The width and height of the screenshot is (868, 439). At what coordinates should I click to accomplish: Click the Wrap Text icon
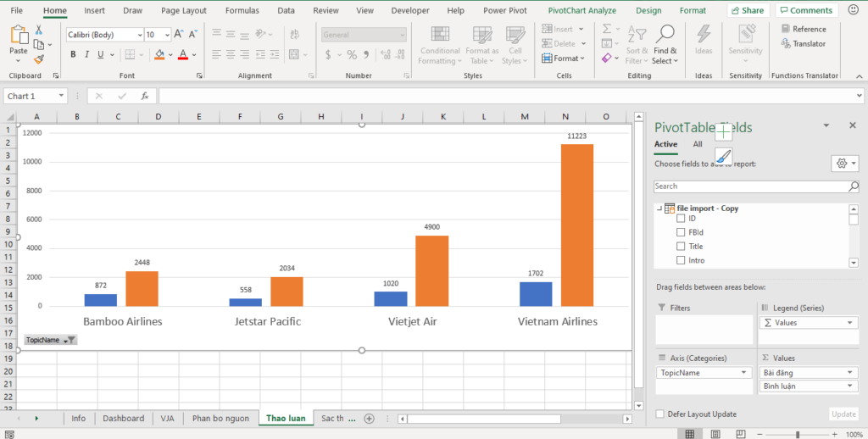pyautogui.click(x=295, y=34)
